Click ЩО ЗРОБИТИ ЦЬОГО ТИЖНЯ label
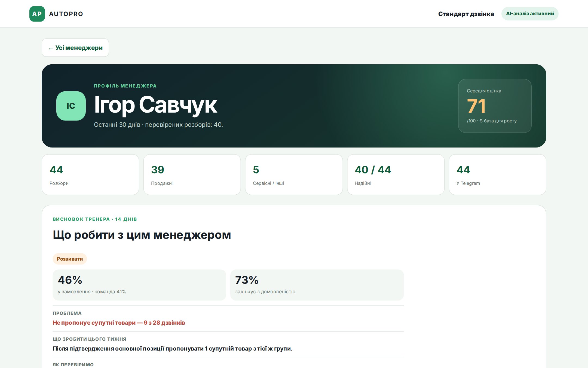 [x=89, y=339]
